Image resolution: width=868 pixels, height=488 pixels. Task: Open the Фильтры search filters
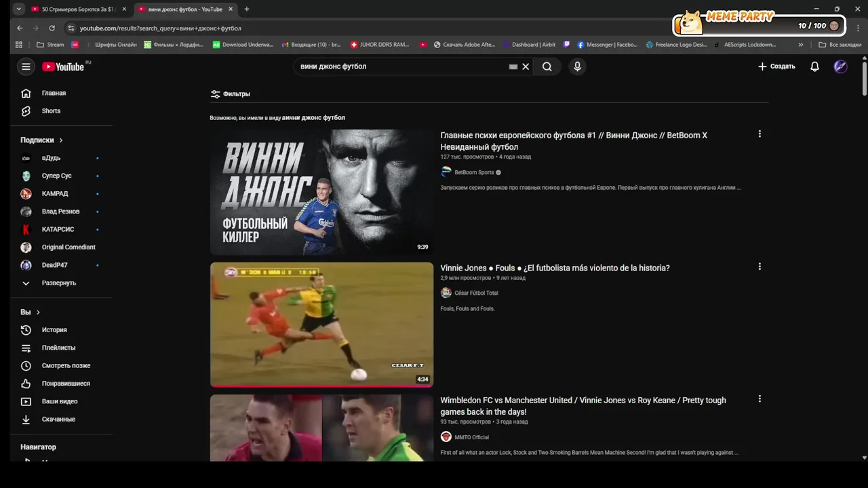[231, 94]
